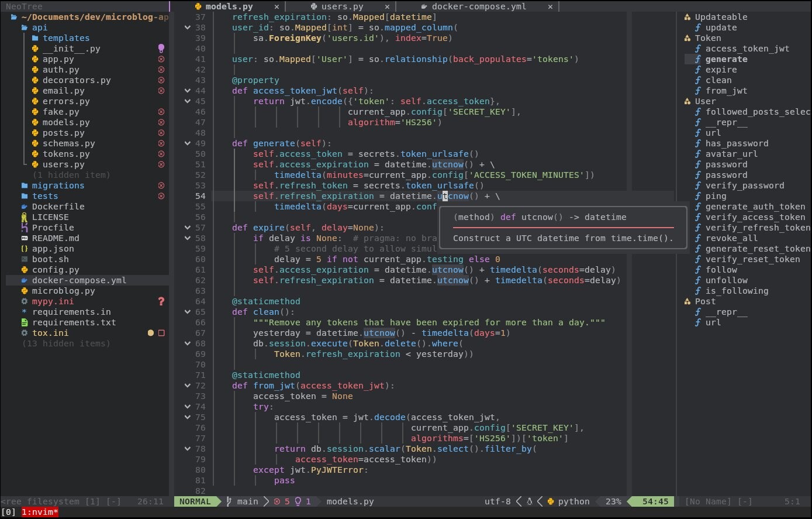Collapse the fold at the generate function
Image resolution: width=812 pixels, height=519 pixels.
(187, 143)
